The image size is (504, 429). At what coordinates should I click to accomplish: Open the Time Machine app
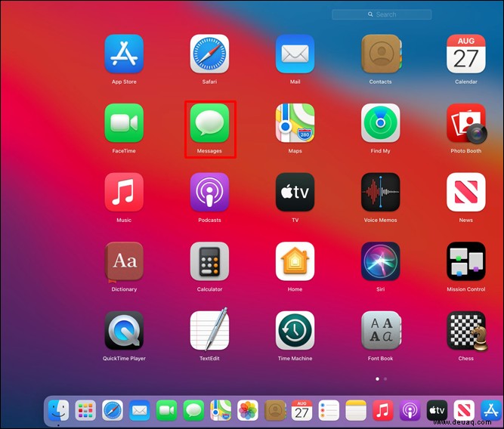tap(295, 331)
